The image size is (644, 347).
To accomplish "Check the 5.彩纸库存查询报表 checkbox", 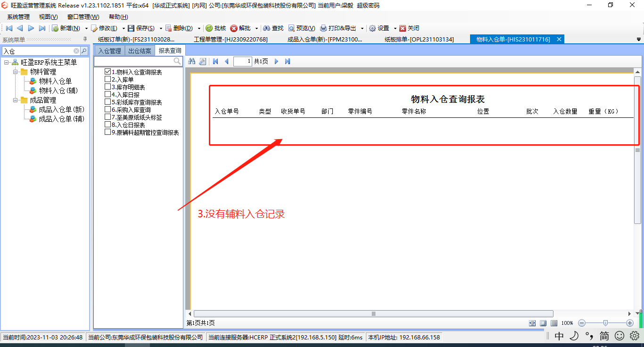I will click(107, 102).
